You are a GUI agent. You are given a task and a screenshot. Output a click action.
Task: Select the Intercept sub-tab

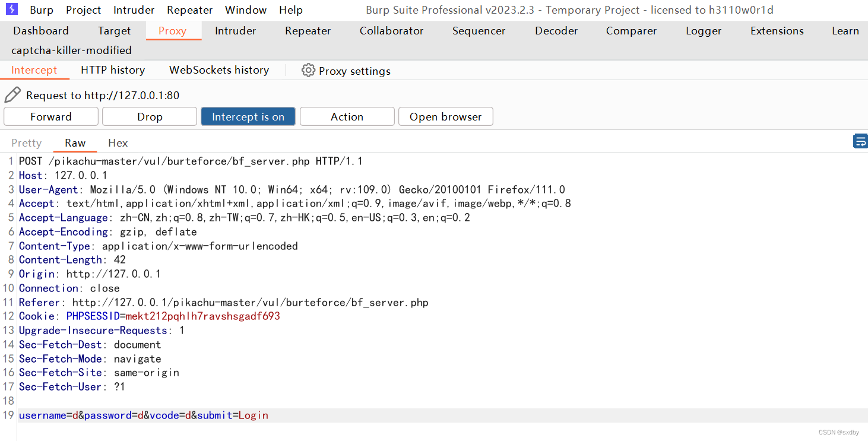tap(34, 70)
